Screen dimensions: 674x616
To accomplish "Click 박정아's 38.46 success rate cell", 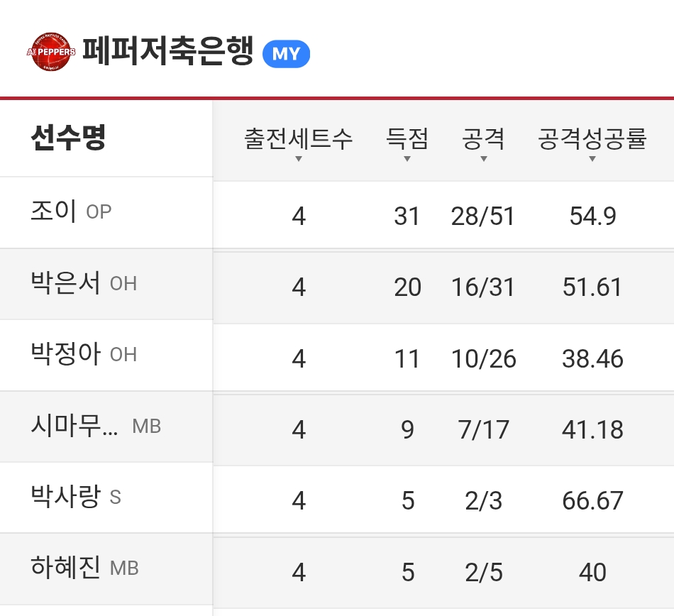I will (x=592, y=358).
